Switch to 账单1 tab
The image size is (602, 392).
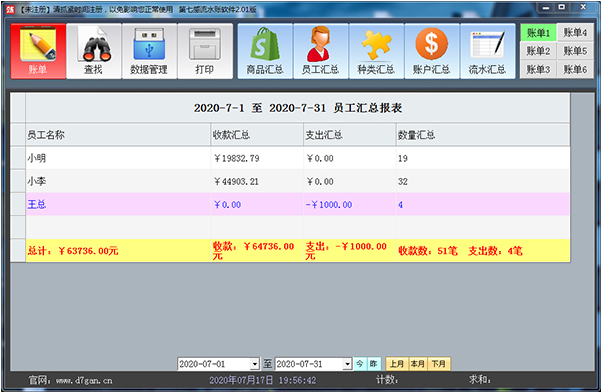pos(538,33)
